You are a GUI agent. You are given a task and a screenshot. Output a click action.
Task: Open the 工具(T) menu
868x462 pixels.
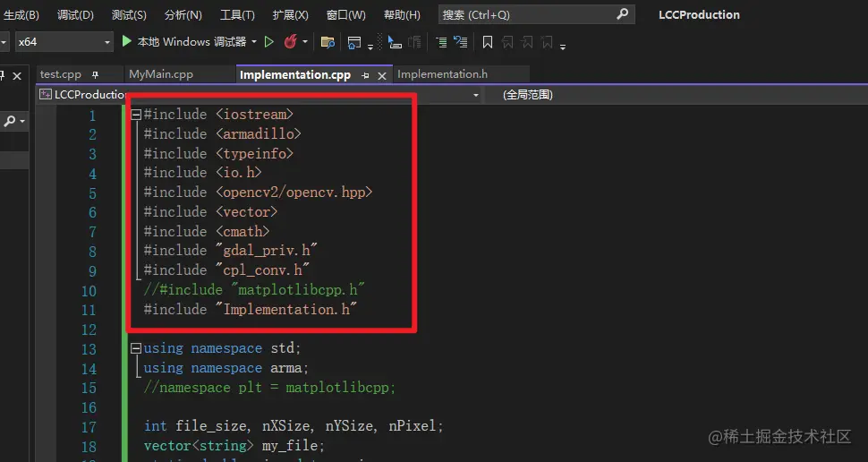pos(237,15)
